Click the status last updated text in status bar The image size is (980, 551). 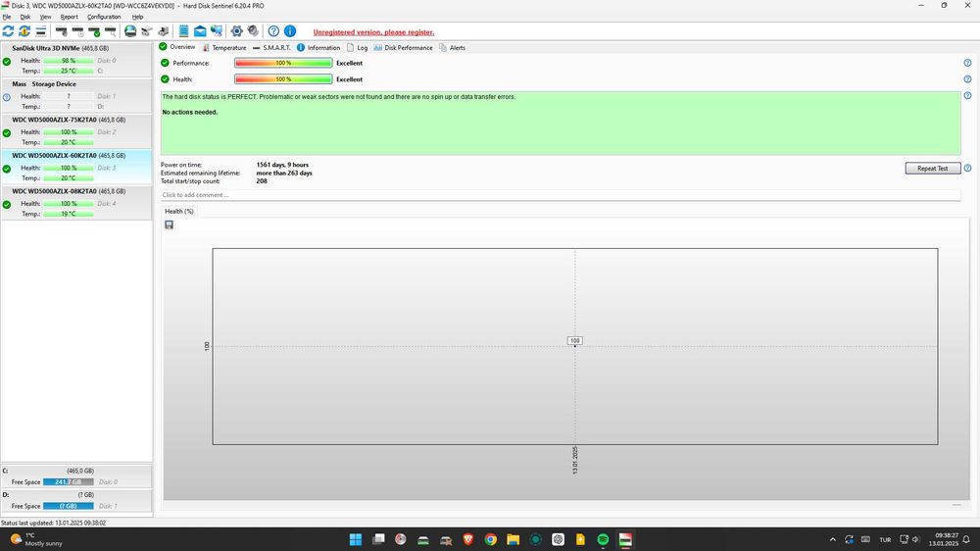click(54, 523)
